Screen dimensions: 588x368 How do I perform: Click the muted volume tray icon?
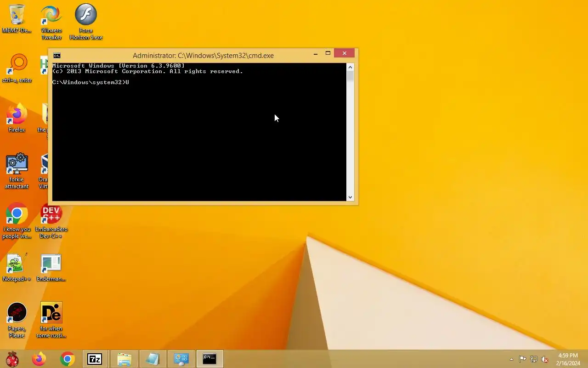pos(545,359)
